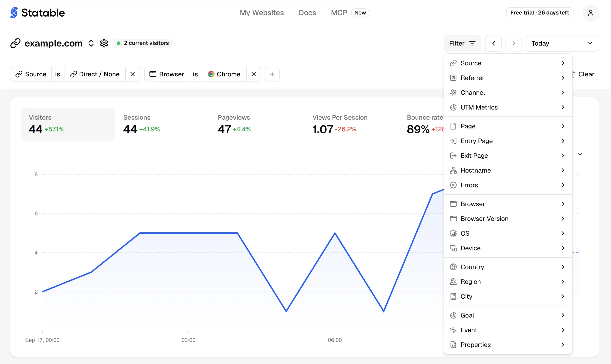The image size is (611, 364).
Task: Add a new filter with plus button
Action: [x=272, y=74]
